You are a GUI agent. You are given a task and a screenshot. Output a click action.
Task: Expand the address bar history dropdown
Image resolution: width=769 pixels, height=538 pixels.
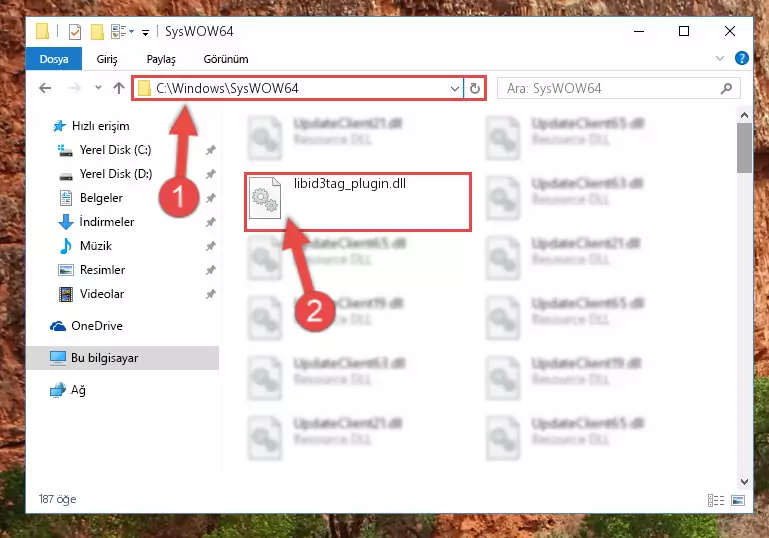tap(455, 89)
